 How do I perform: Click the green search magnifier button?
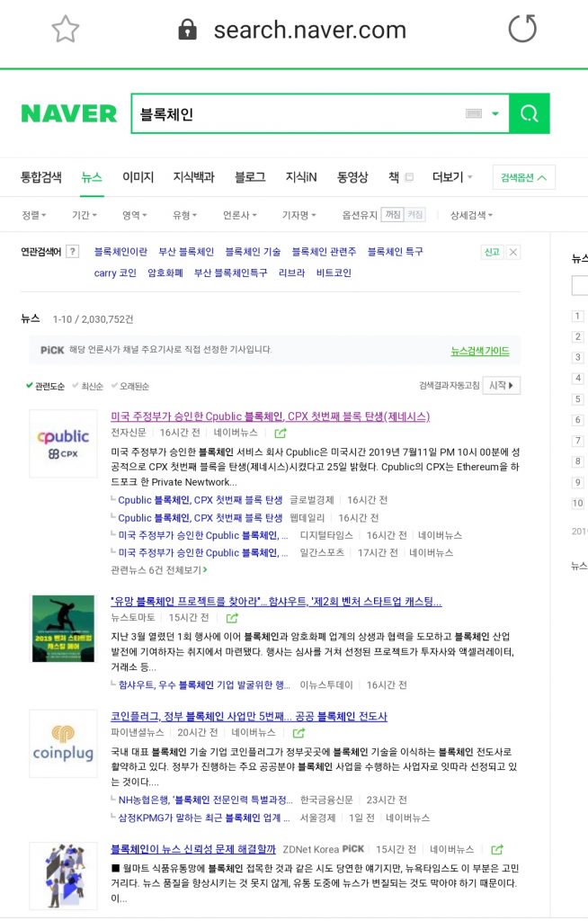click(x=530, y=113)
